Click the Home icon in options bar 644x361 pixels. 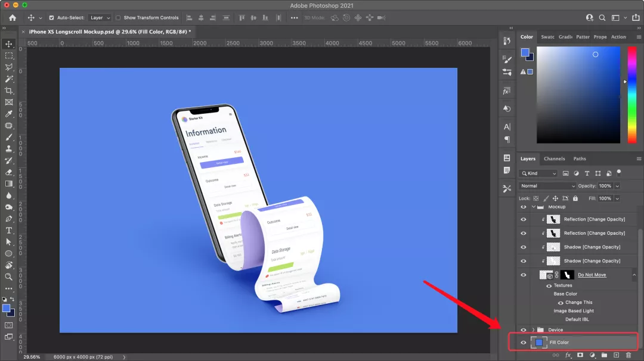point(12,18)
